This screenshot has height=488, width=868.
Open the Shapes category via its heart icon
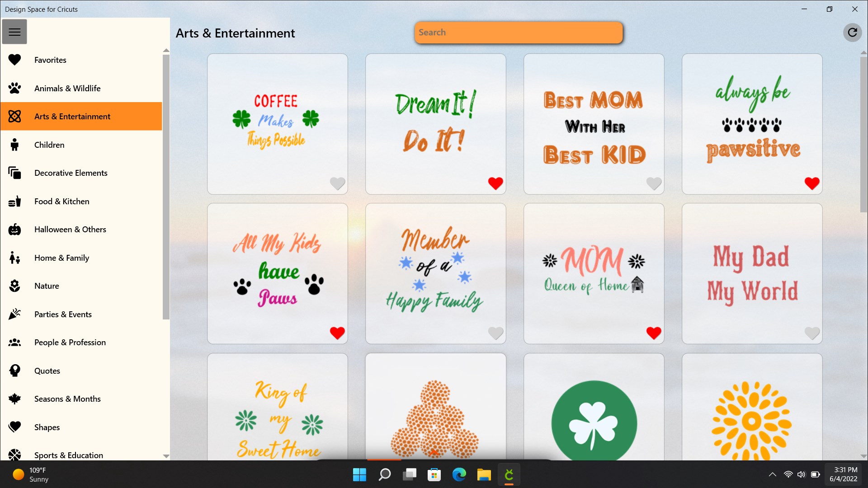pyautogui.click(x=14, y=427)
